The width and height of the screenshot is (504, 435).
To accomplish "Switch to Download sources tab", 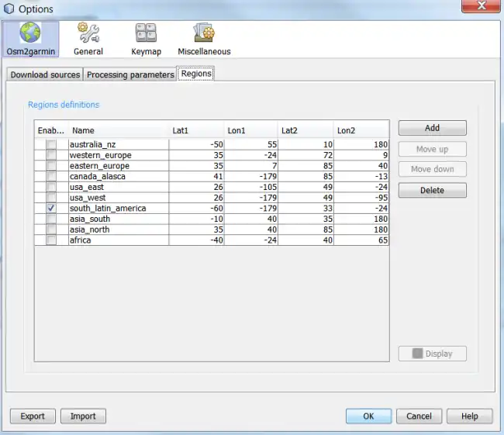I will click(x=45, y=74).
